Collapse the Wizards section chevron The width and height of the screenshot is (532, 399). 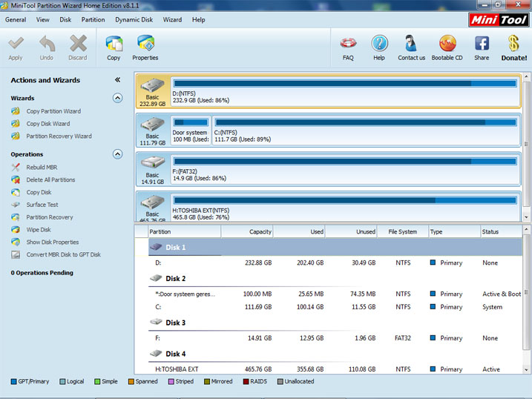pos(117,98)
